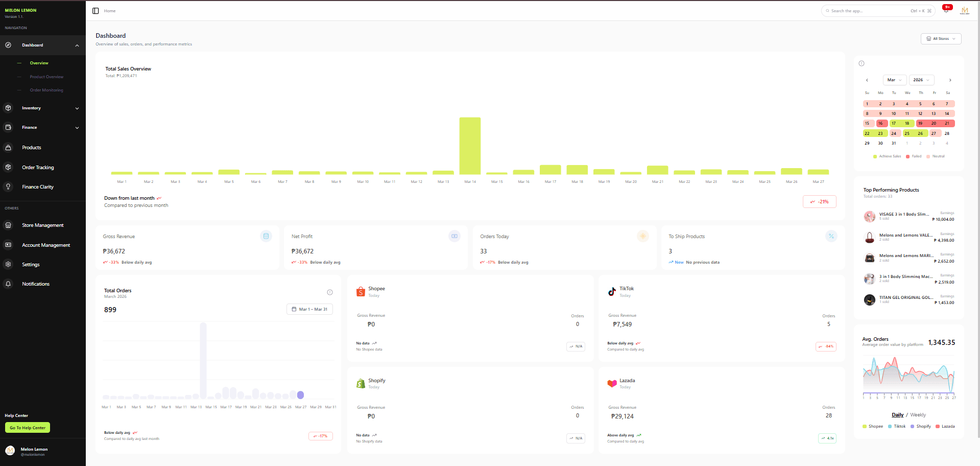
Task: Open Order Monitoring under Dashboard
Action: coord(46,90)
